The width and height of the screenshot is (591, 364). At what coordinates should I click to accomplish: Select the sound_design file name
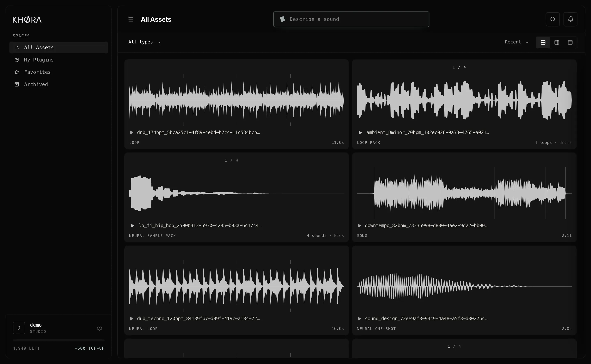coord(426,318)
